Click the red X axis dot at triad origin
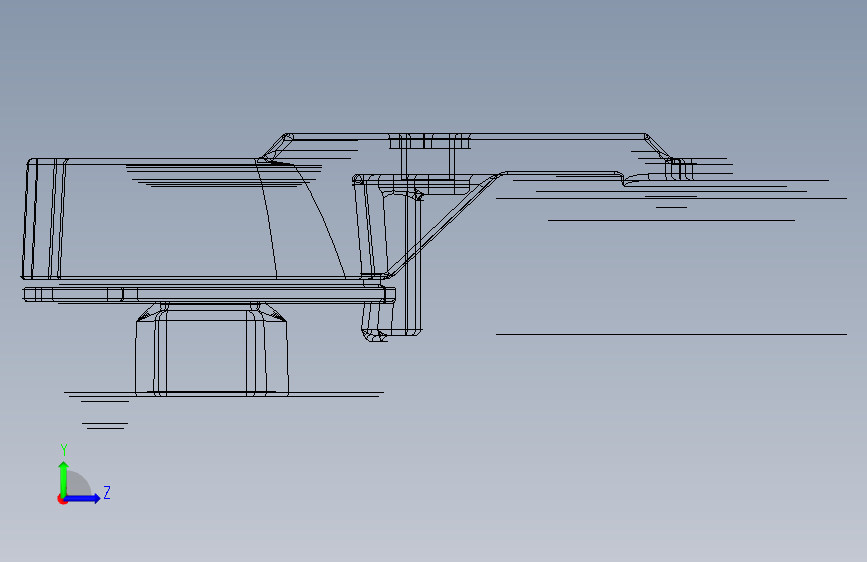867x562 pixels. coord(62,499)
